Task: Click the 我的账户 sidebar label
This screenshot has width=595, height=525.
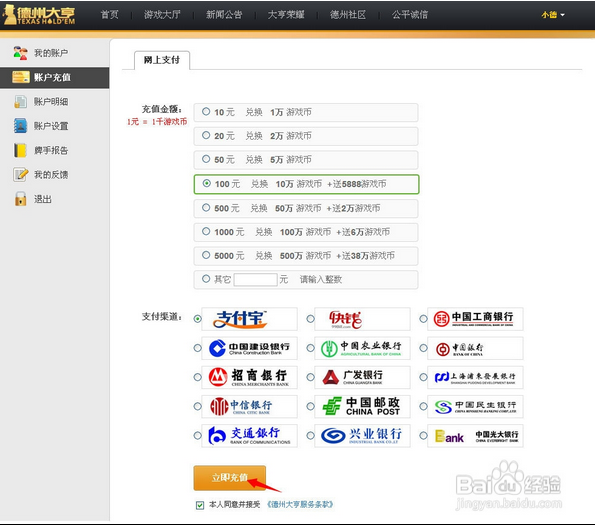Action: [x=51, y=53]
